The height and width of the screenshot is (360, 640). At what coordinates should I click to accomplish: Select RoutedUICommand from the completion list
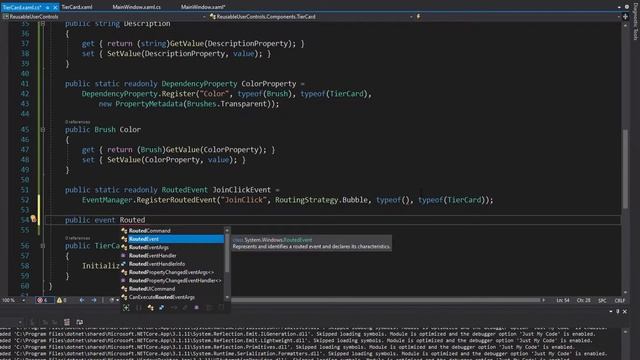click(172, 289)
